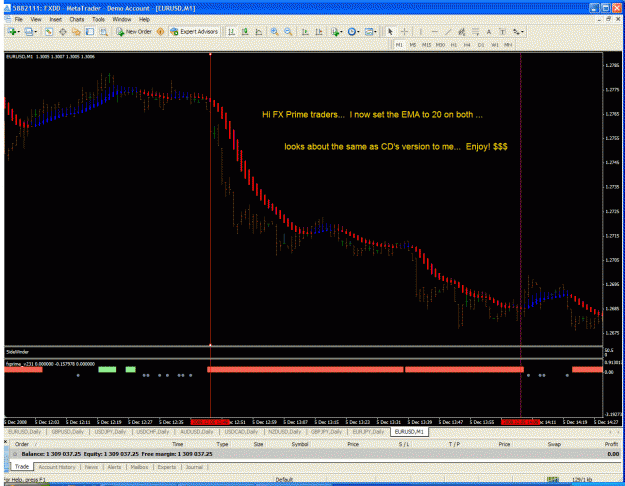Open the Periods clock icon
Image resolution: width=625 pixels, height=486 pixels.
pos(351,31)
